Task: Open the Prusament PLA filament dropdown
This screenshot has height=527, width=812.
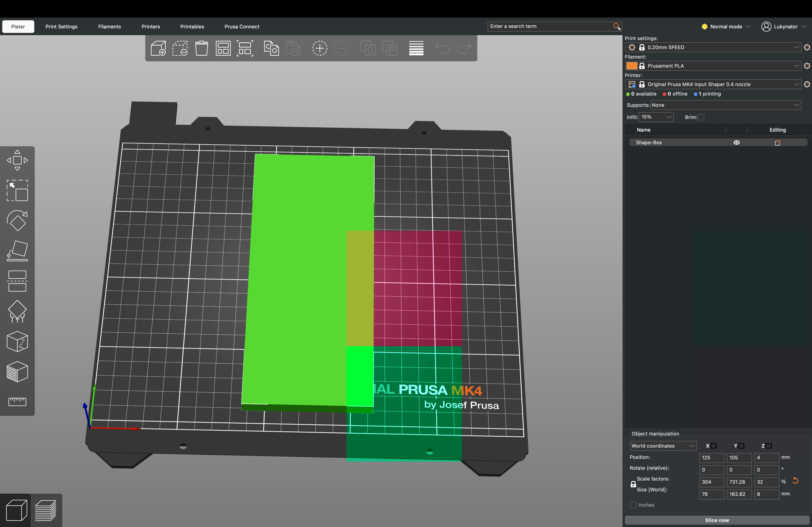Action: (713, 66)
